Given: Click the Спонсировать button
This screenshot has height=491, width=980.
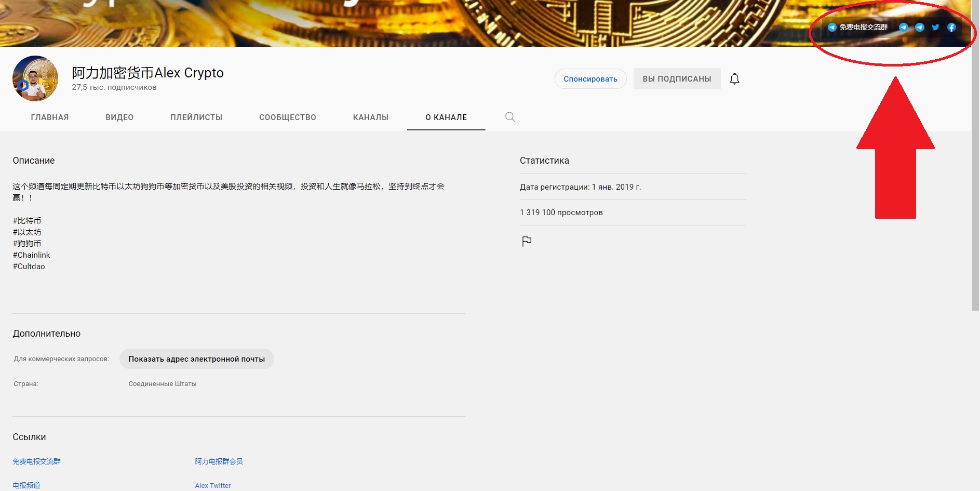Looking at the screenshot, I should pos(590,79).
